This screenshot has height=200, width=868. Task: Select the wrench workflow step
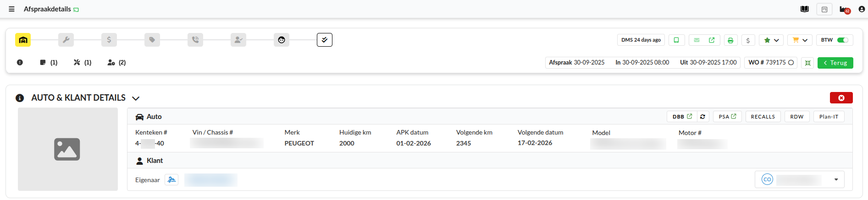point(66,40)
